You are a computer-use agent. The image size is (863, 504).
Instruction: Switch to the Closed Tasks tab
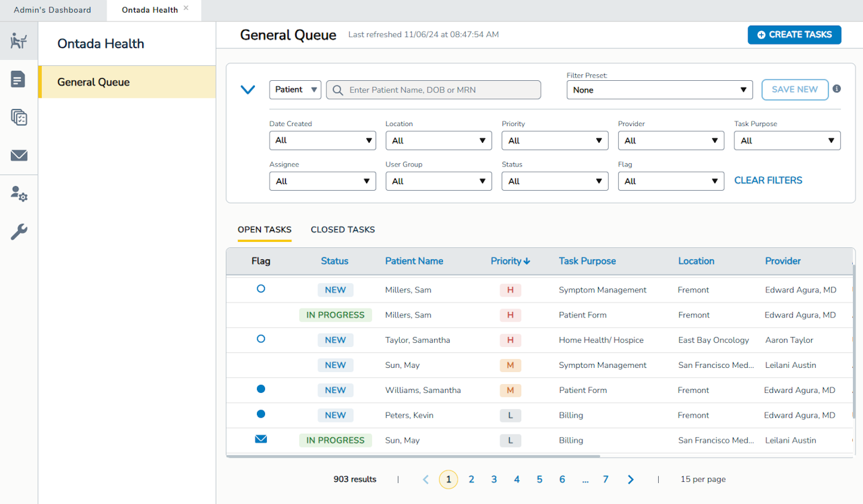point(343,230)
